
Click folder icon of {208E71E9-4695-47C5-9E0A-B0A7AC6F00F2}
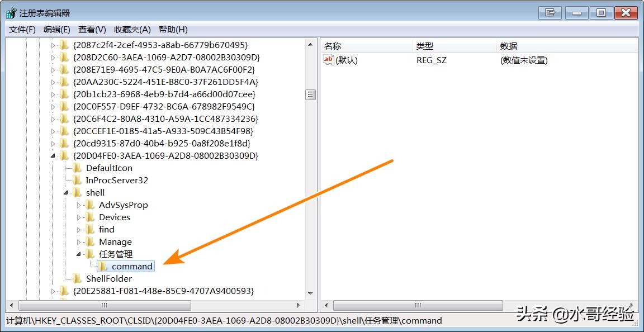[64, 69]
